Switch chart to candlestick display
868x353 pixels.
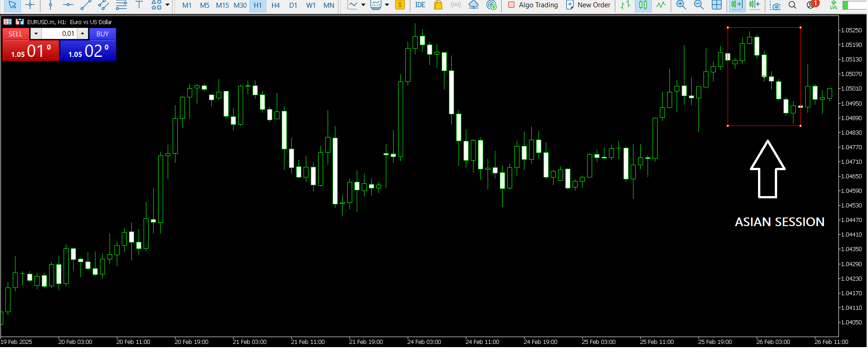coord(643,5)
